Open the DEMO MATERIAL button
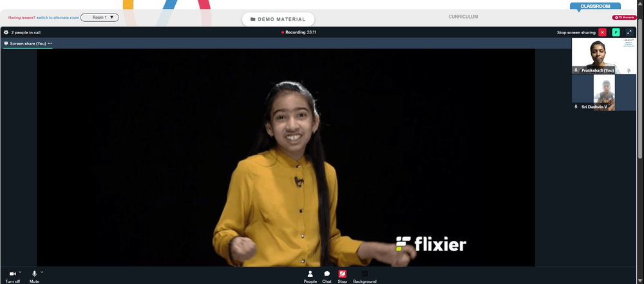The height and width of the screenshot is (284, 644). pyautogui.click(x=278, y=19)
